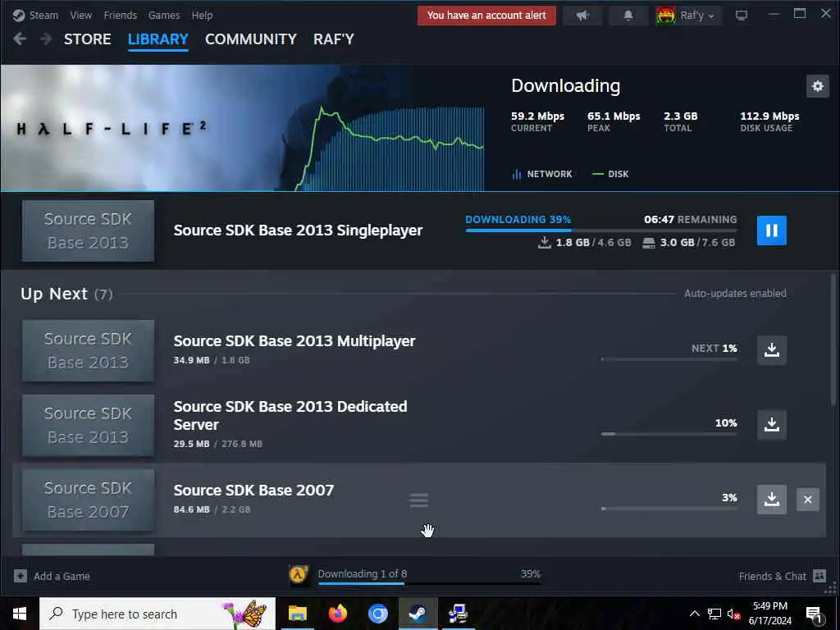
Task: View the account alert notice
Action: pos(486,15)
